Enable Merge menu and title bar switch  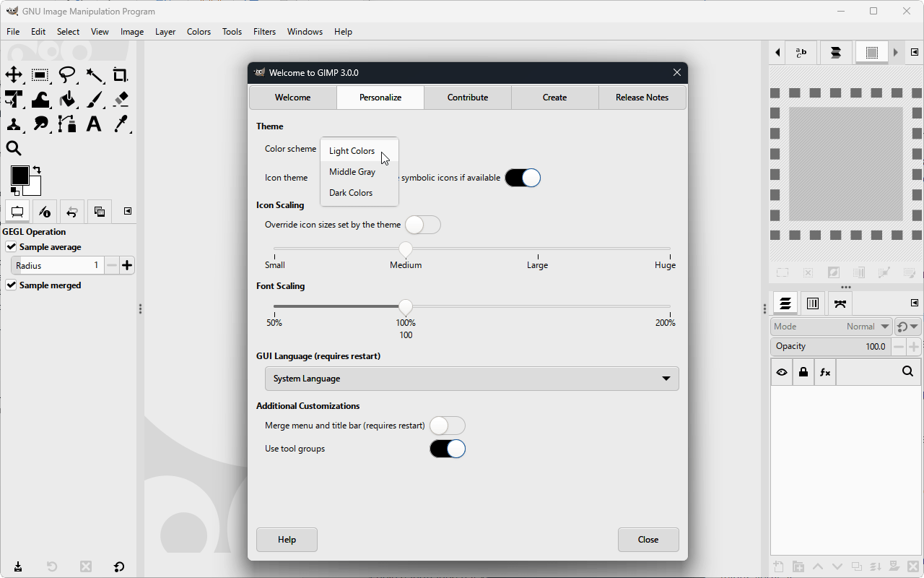coord(448,426)
